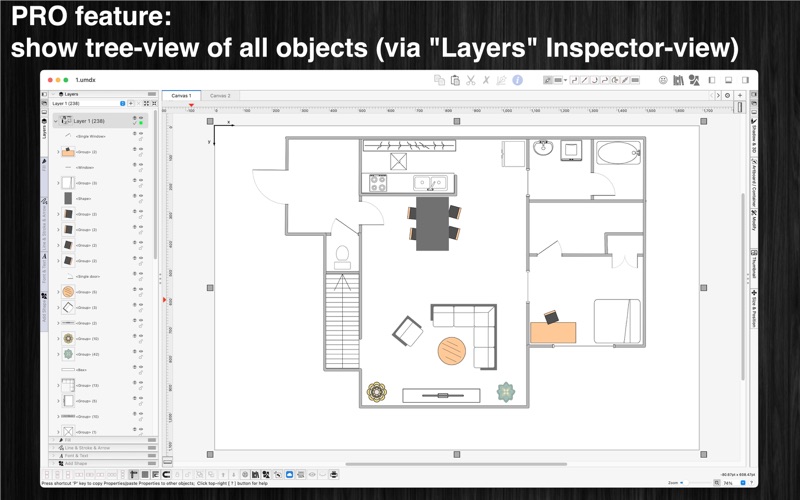Toggle visibility eye of Layer 1 (238)
Screen dimensions: 800x500
pyautogui.click(x=141, y=118)
